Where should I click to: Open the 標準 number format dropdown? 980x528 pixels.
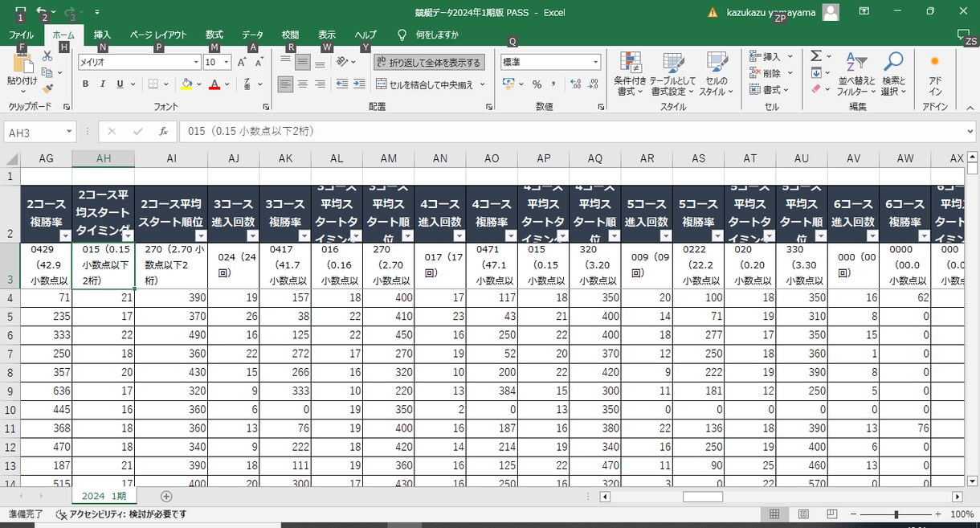(596, 62)
